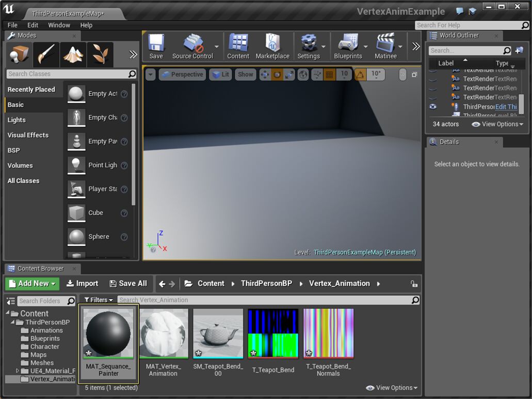The height and width of the screenshot is (399, 532).
Task: Open the Add New dropdown
Action: [x=32, y=283]
